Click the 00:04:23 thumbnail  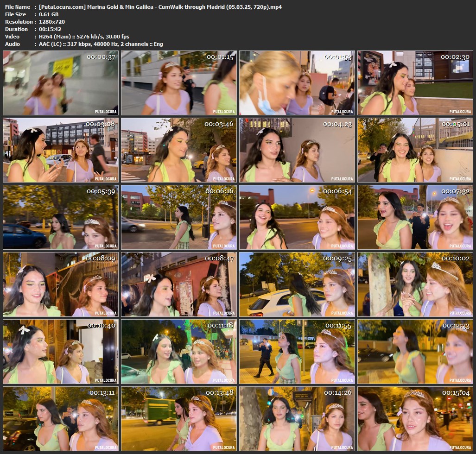(297, 150)
